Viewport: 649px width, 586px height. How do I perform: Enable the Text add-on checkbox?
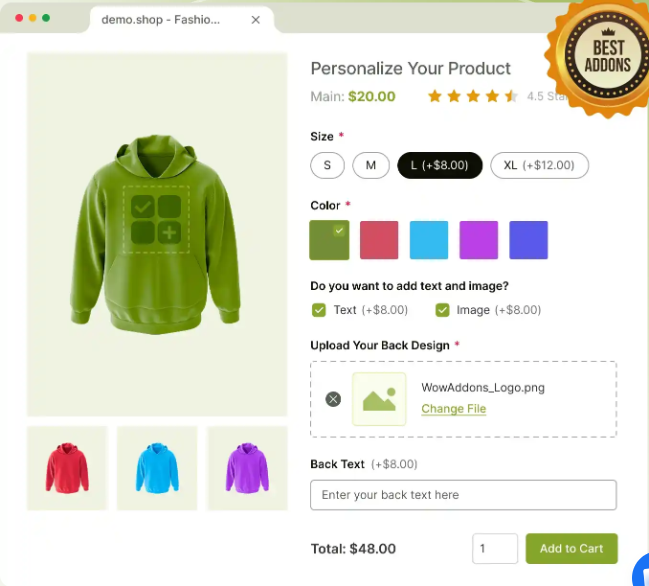pos(319,310)
